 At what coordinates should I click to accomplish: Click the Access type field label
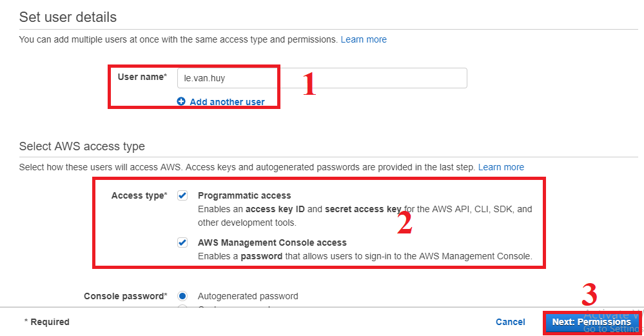pyautogui.click(x=139, y=195)
